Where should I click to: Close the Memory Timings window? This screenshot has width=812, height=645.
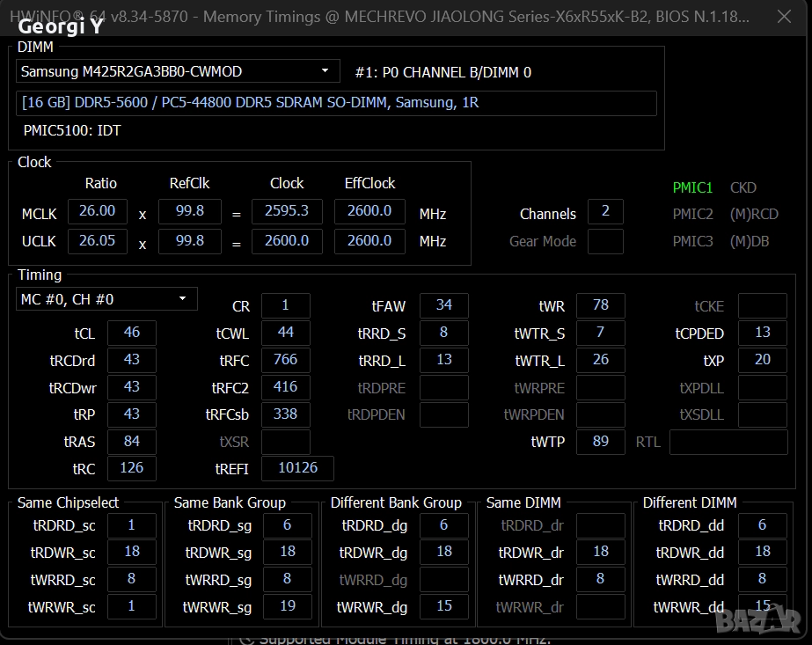(x=782, y=17)
